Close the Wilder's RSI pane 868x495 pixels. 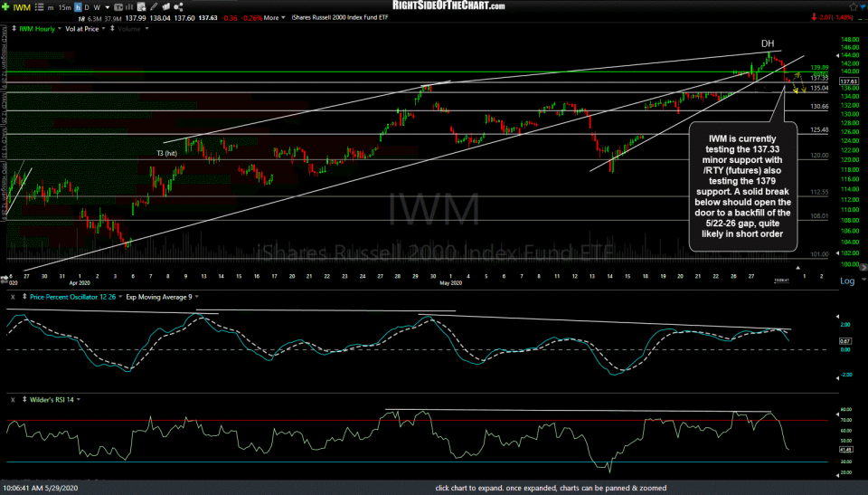[13, 400]
